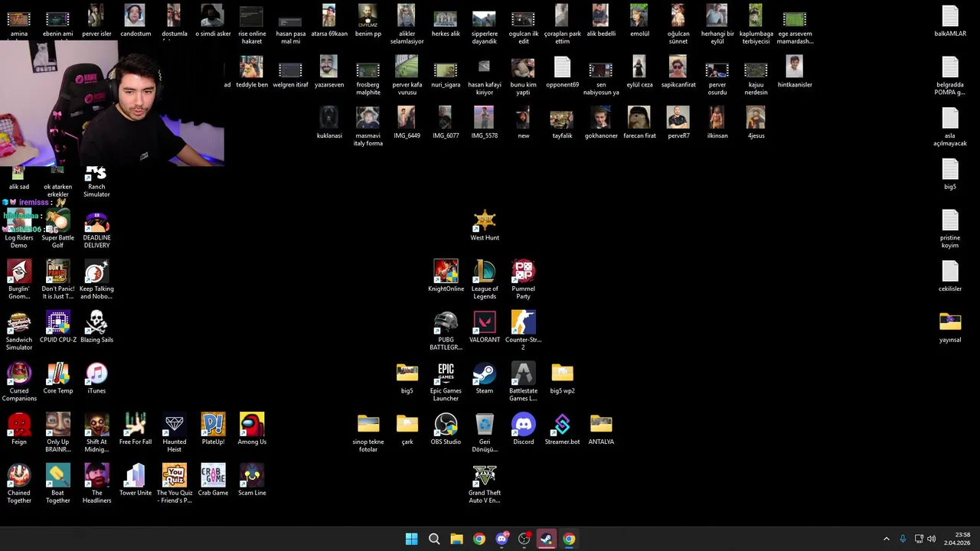
Task: Open File Explorer from the taskbar
Action: pos(456,539)
